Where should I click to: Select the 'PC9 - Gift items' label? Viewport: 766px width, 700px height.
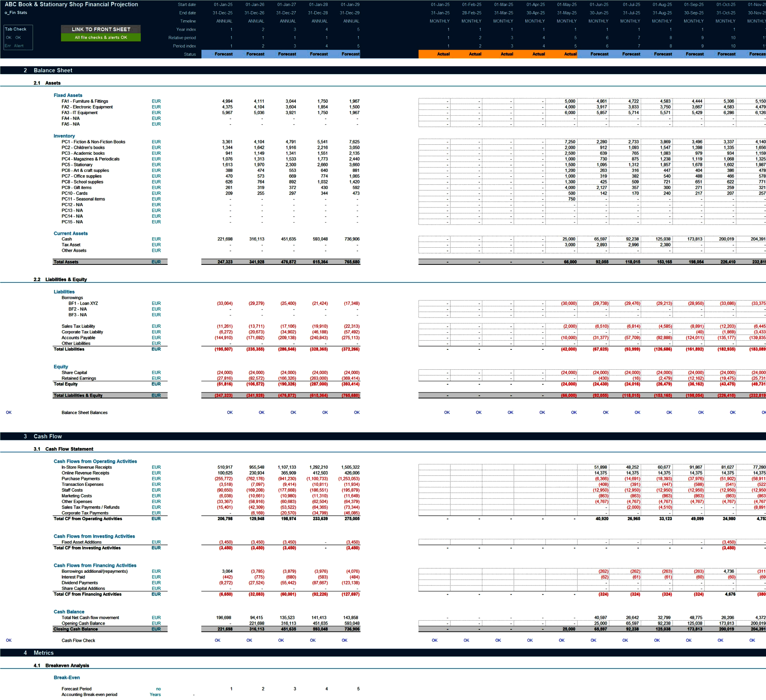pyautogui.click(x=77, y=187)
